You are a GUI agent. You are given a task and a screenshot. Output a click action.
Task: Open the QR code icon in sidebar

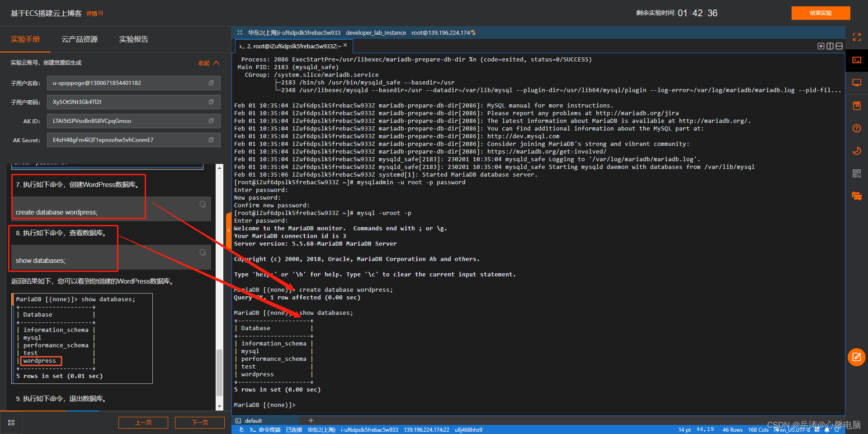click(857, 173)
